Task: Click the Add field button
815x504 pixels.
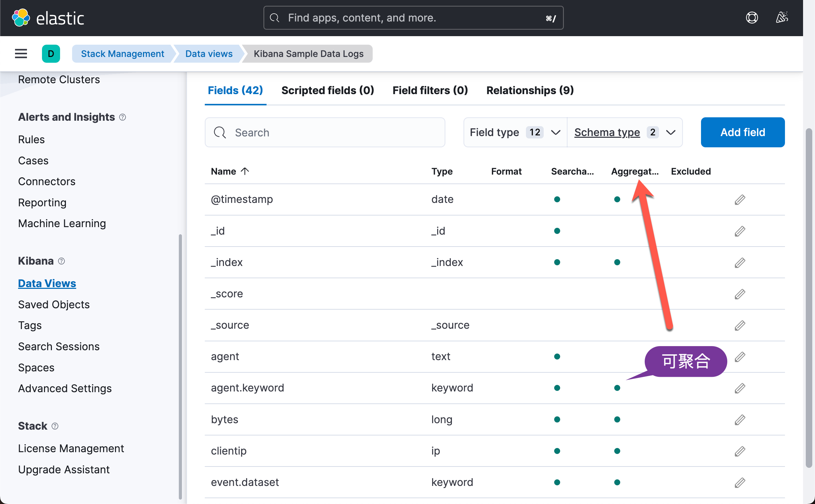Action: tap(742, 132)
